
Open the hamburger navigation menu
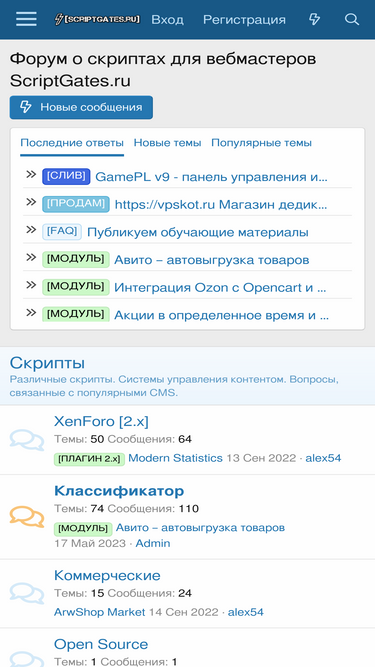click(26, 19)
